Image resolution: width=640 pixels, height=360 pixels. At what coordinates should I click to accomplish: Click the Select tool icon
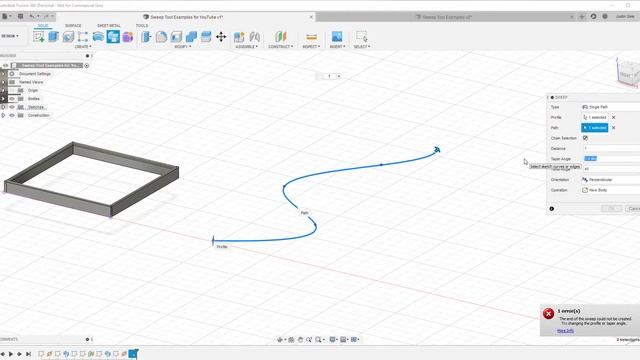click(x=362, y=37)
